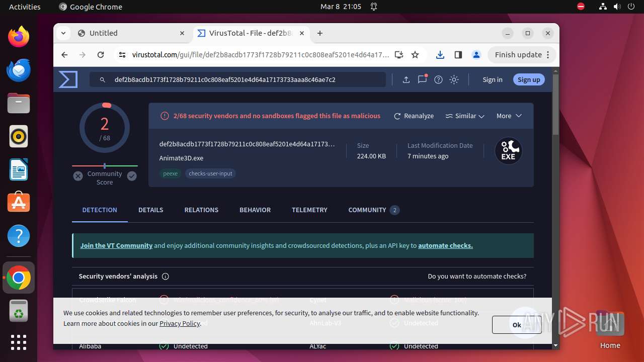The image size is (644, 362).
Task: Click the Security vendors' analysis info icon
Action: (165, 276)
